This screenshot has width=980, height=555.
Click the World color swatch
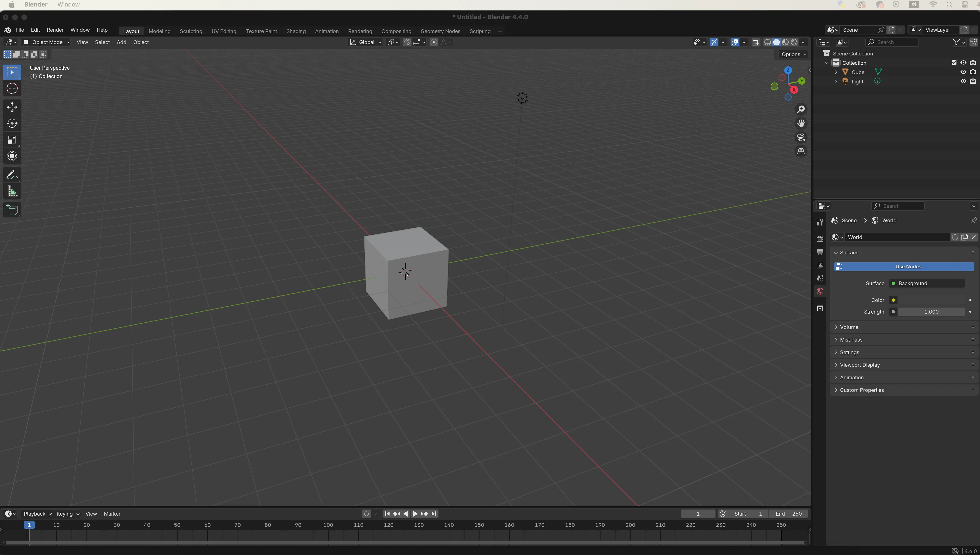pyautogui.click(x=931, y=300)
